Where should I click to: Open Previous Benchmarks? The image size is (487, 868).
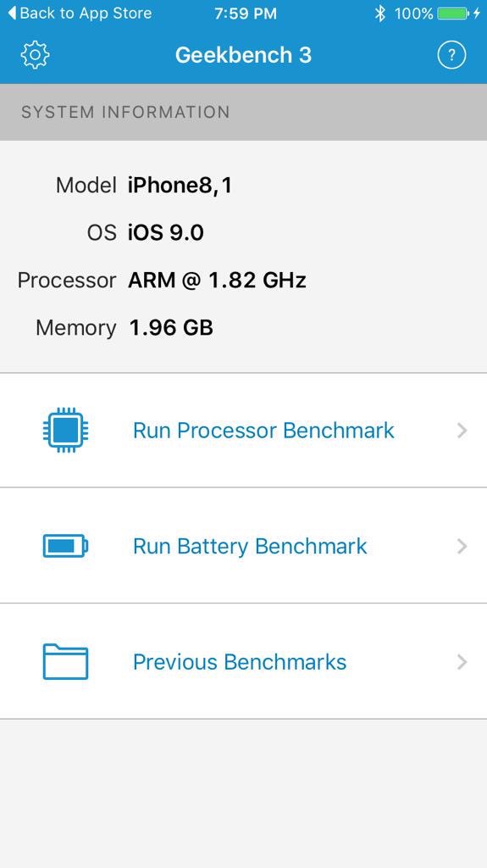pyautogui.click(x=244, y=661)
